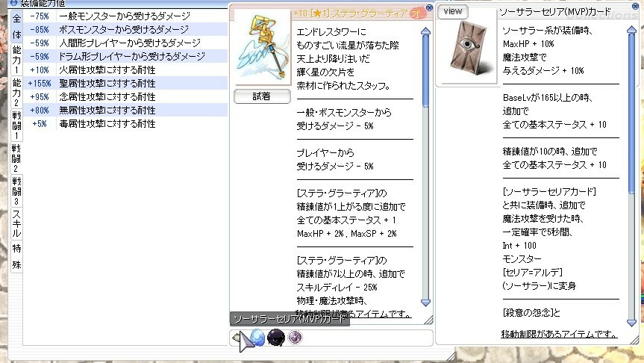Open the 能力2 tab

click(x=16, y=93)
